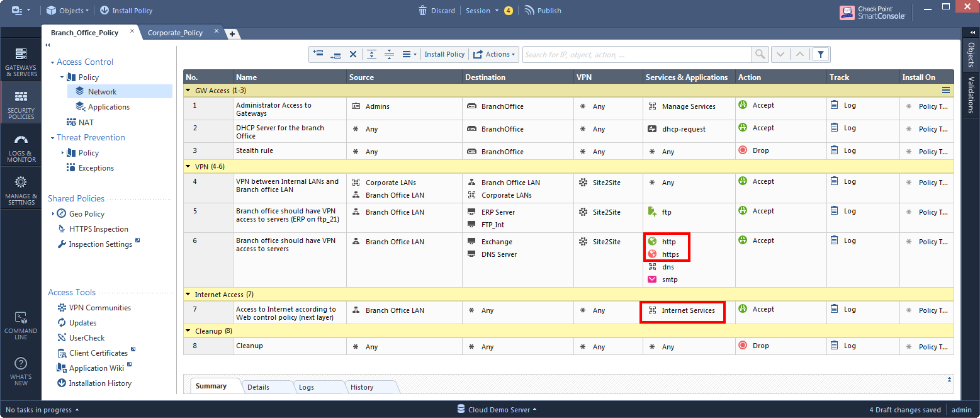
Task: Open the application main menu icon
Action: [x=21, y=10]
